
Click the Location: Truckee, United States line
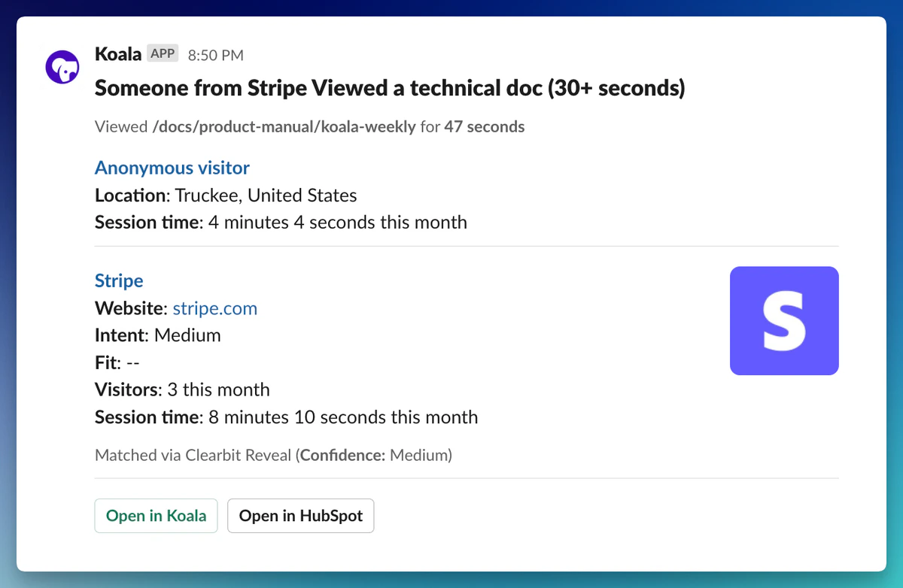click(226, 195)
